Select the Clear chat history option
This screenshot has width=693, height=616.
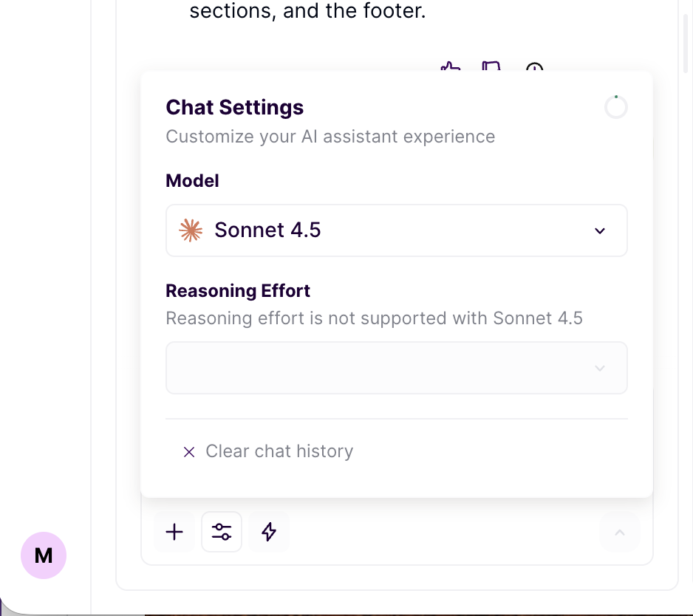point(279,451)
